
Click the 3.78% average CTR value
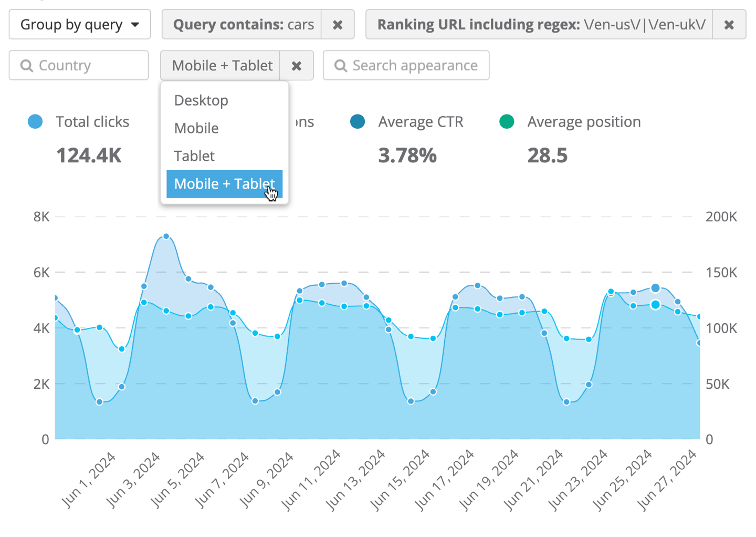coord(407,156)
